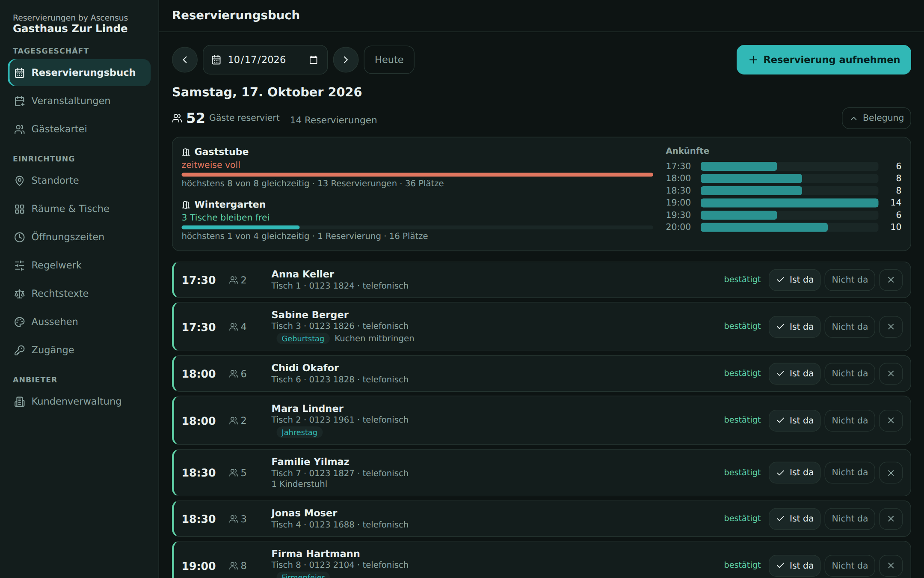The width and height of the screenshot is (924, 578).
Task: Open Regelwerk in the sidebar
Action: 79,265
